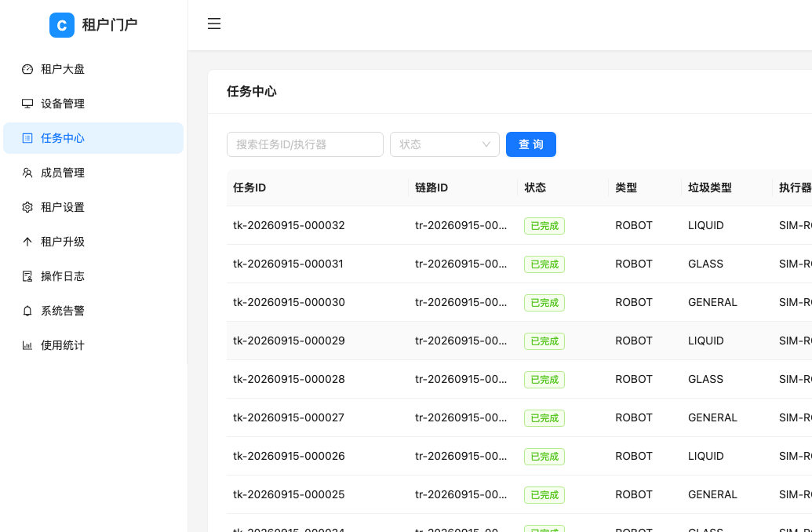This screenshot has height=532, width=812.
Task: Open 租户升级 page
Action: 93,242
